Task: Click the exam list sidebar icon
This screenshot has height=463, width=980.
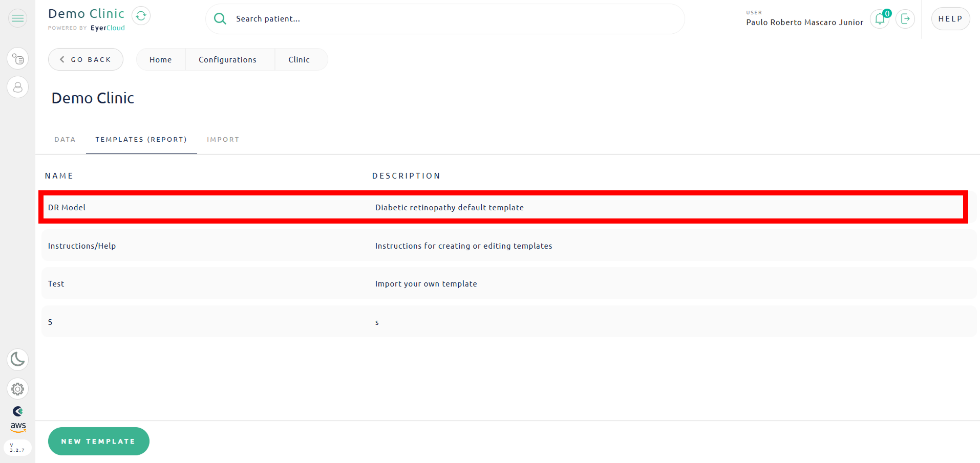Action: tap(17, 59)
